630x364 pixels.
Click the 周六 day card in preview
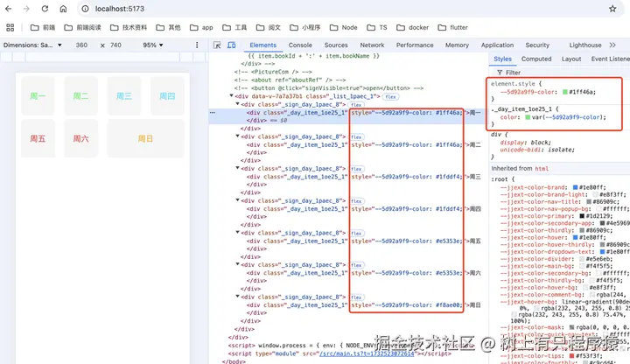click(x=80, y=138)
